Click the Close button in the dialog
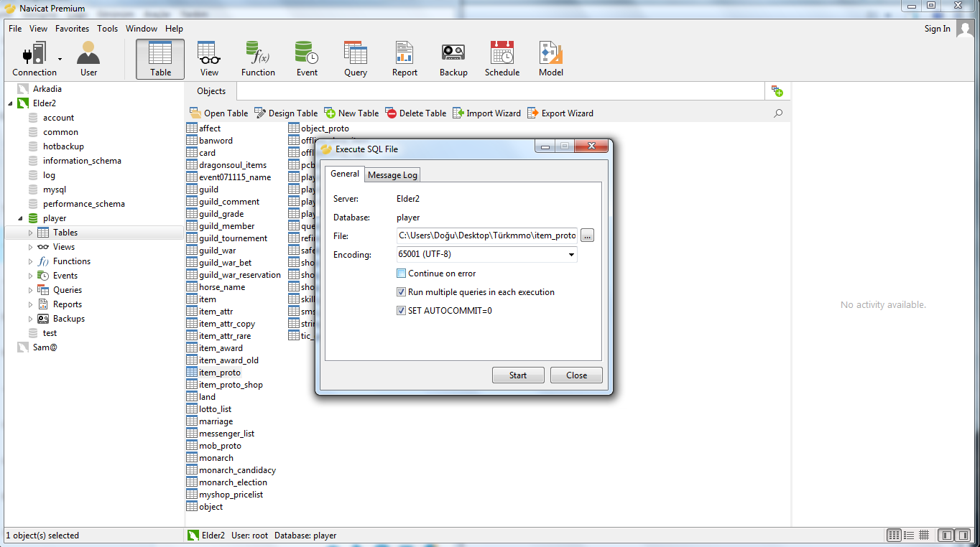The width and height of the screenshot is (980, 547). click(576, 375)
